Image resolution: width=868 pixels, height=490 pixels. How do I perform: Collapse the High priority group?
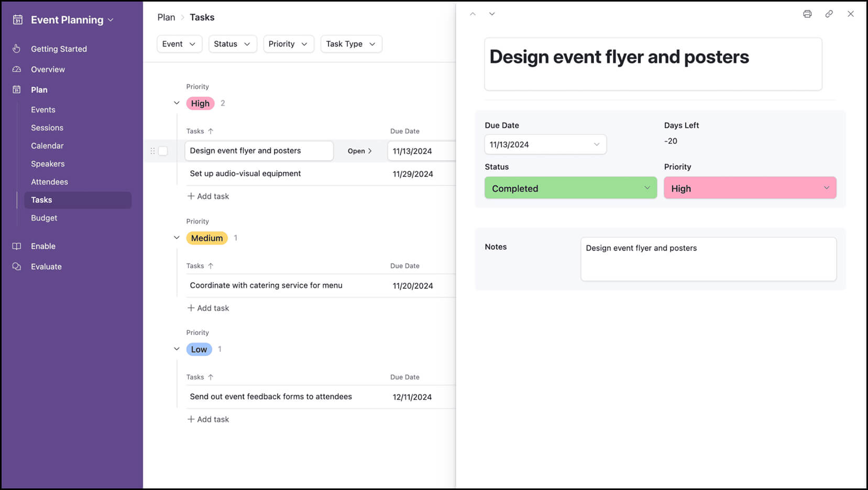(177, 103)
